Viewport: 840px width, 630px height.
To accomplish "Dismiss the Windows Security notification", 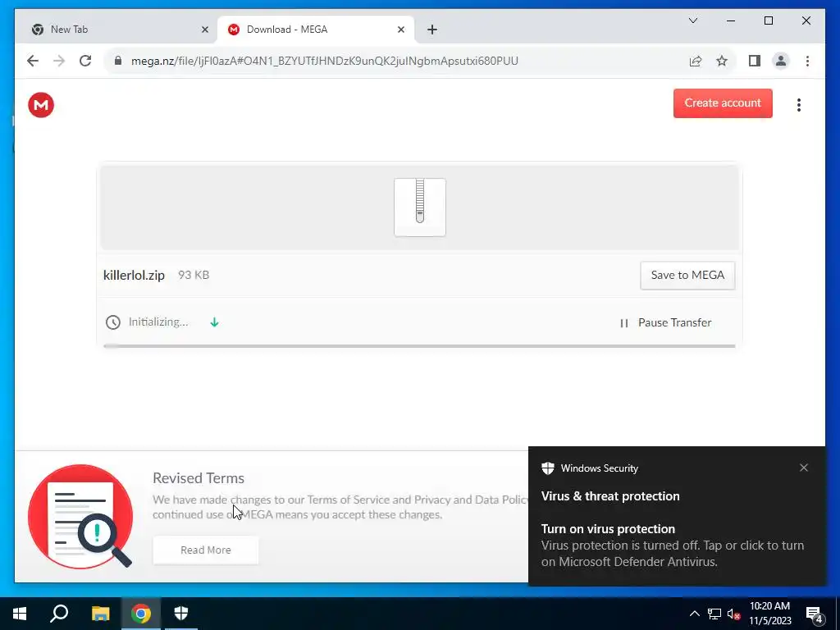I will (x=804, y=468).
